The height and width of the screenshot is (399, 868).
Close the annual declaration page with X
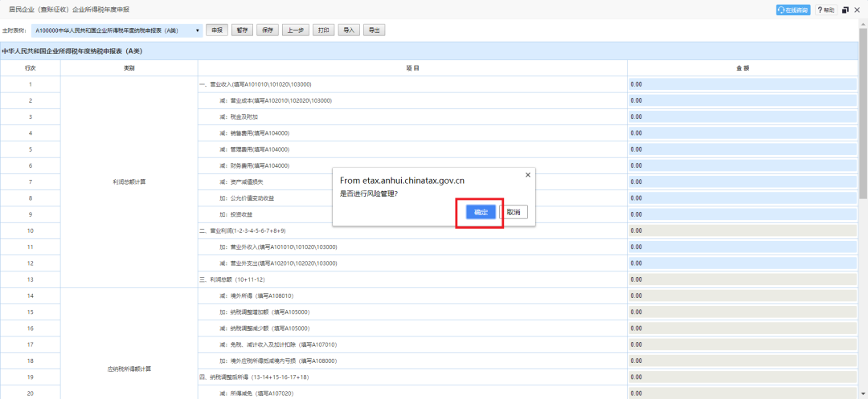point(858,10)
